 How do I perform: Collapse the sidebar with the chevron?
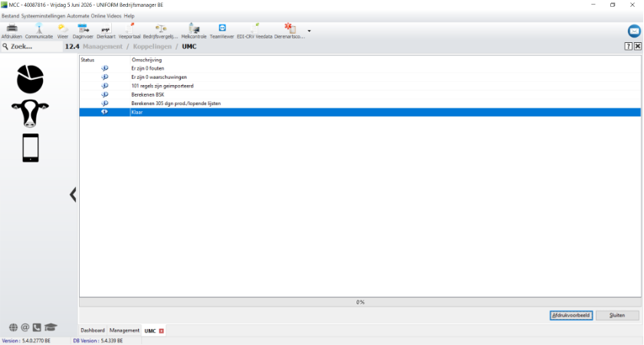[73, 194]
